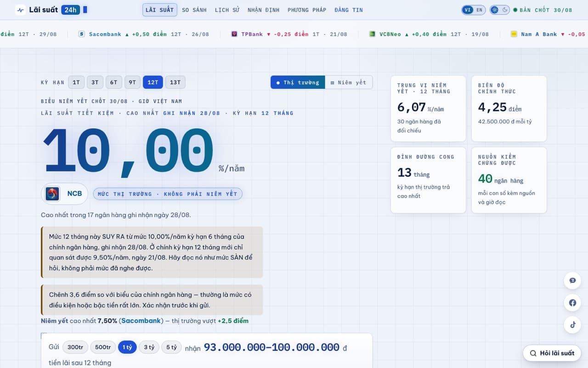Select the Thị trường view button
Screen dimensions: 588x368
point(298,82)
